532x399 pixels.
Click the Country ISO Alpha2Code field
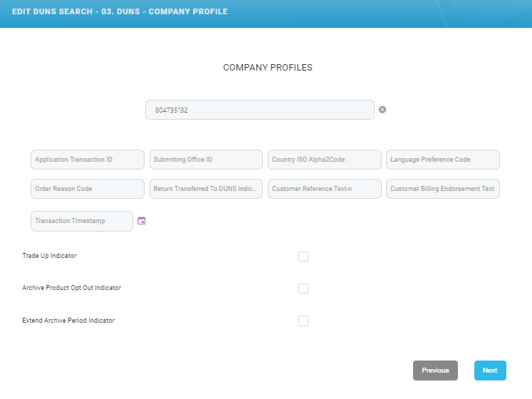[324, 160]
